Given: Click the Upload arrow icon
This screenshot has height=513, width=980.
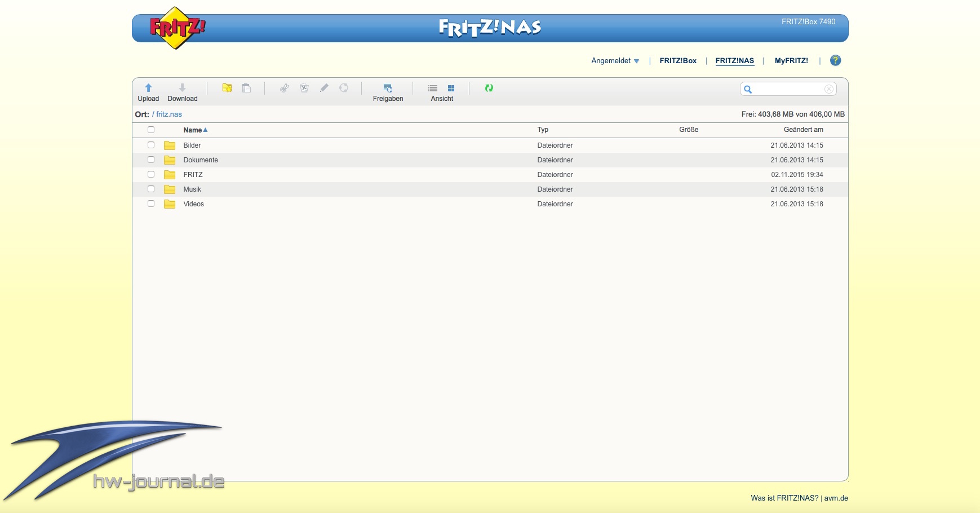Looking at the screenshot, I should click(148, 88).
